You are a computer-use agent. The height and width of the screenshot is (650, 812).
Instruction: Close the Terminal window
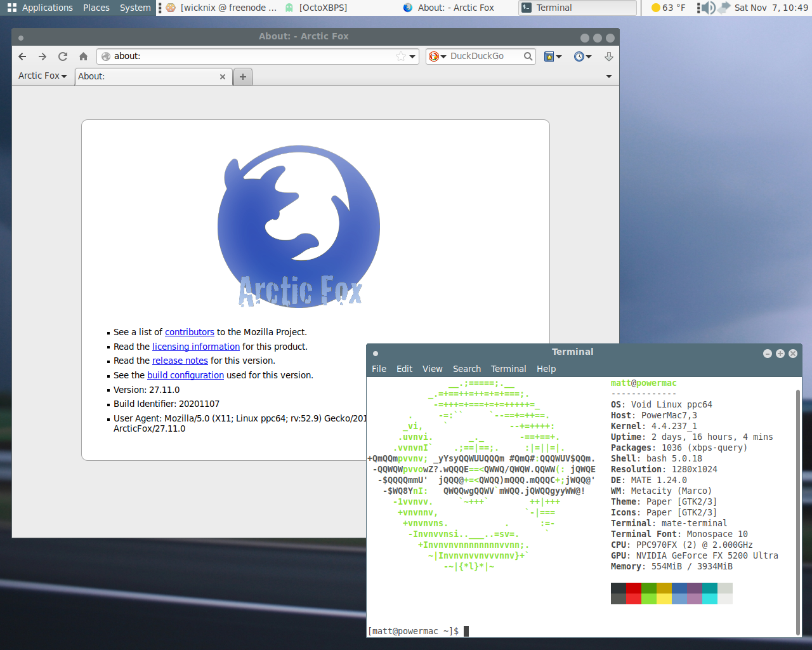(792, 354)
